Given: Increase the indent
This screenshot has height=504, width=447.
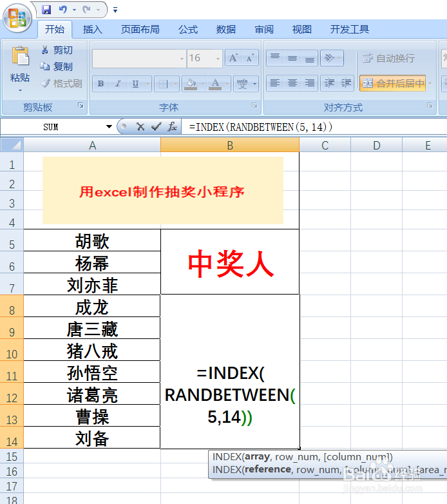Looking at the screenshot, I should (x=346, y=84).
